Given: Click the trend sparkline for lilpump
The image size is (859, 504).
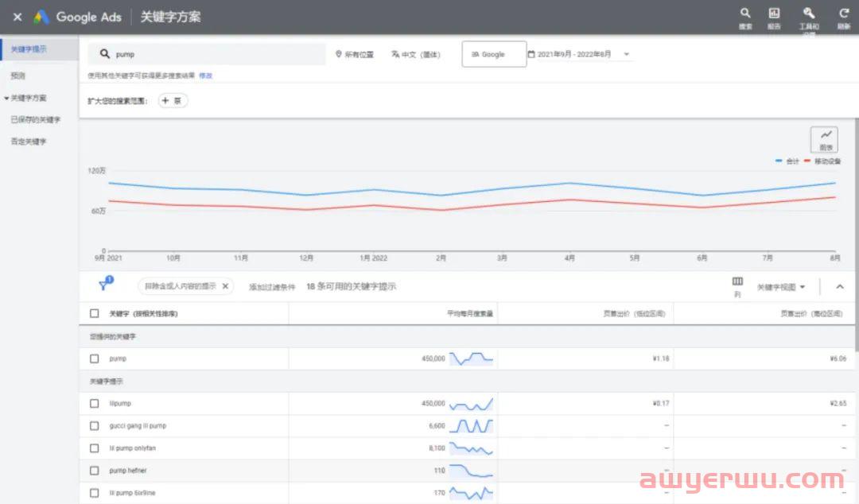Looking at the screenshot, I should (x=471, y=405).
